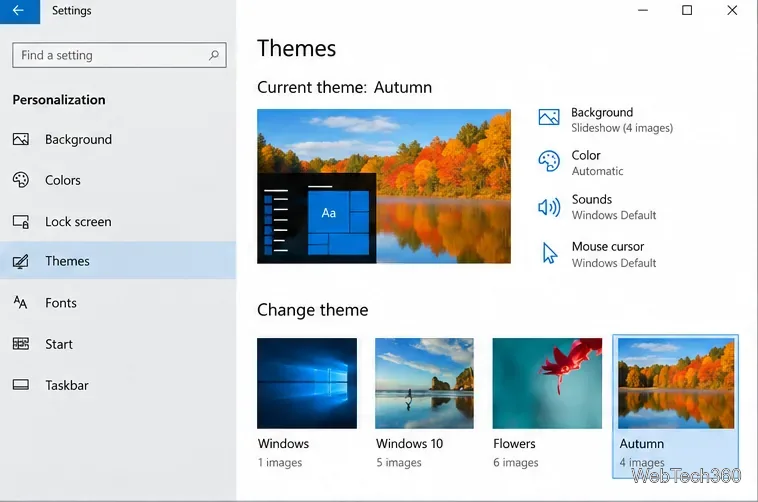Click the Mouse cursor arrow icon
Screen dimensions: 758x502
pyautogui.click(x=550, y=253)
